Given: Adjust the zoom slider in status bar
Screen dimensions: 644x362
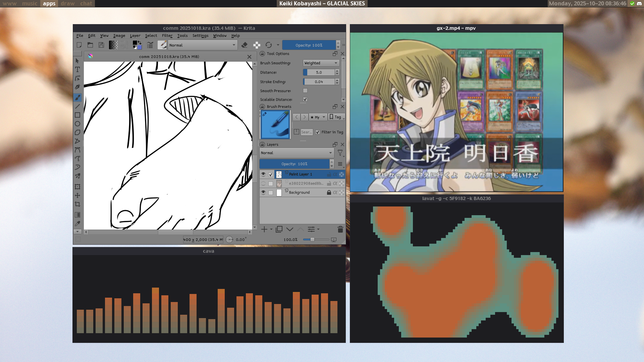Looking at the screenshot, I should click(312, 239).
